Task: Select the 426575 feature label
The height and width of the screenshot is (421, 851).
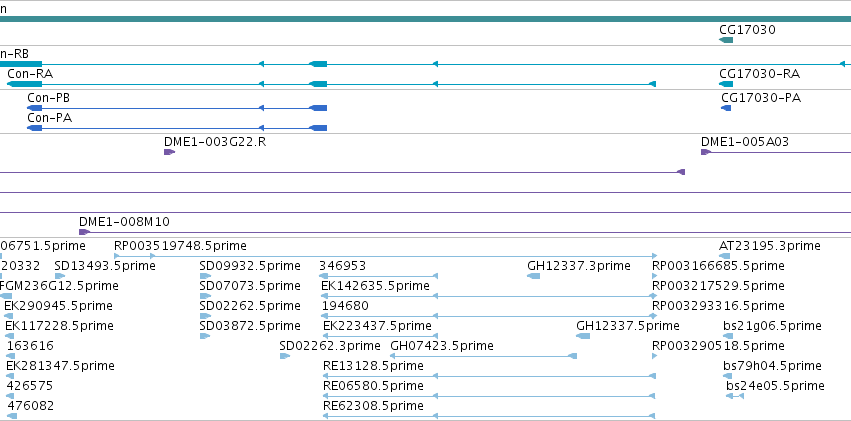Action: (x=29, y=386)
